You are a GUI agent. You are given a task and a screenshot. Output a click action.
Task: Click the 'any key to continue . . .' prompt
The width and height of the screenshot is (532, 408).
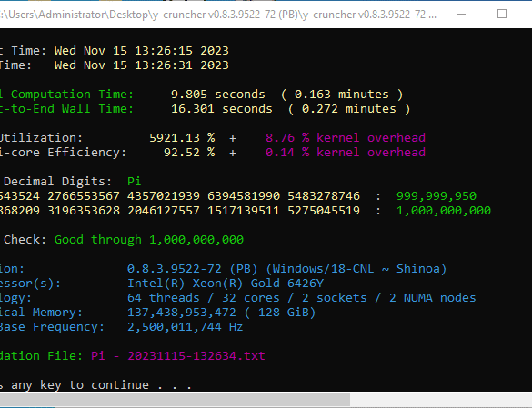(x=102, y=385)
